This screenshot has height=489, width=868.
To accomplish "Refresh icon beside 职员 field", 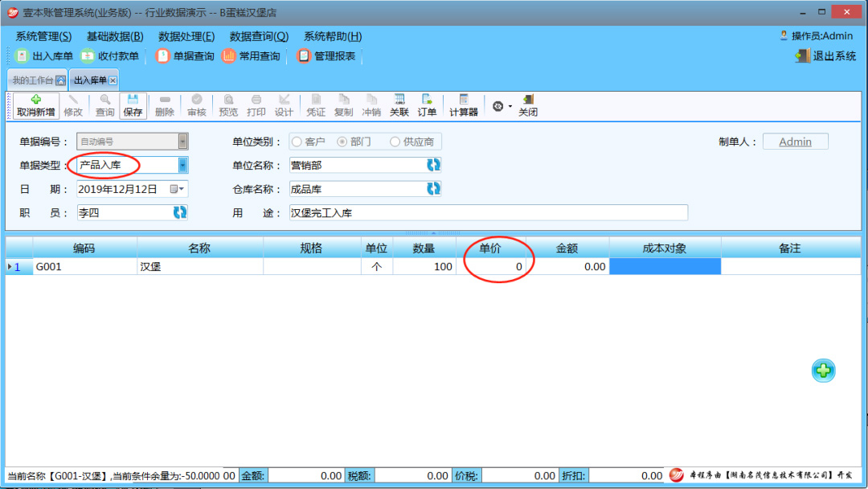I will tap(179, 212).
